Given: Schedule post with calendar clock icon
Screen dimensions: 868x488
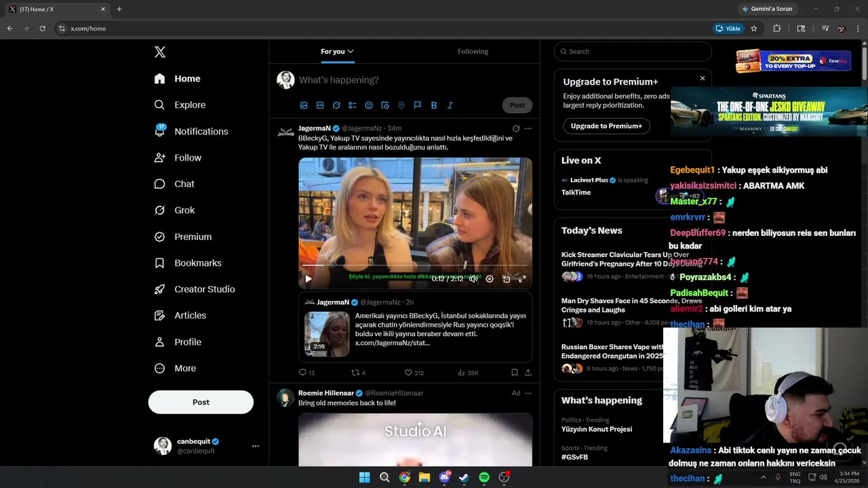Looking at the screenshot, I should (x=385, y=105).
